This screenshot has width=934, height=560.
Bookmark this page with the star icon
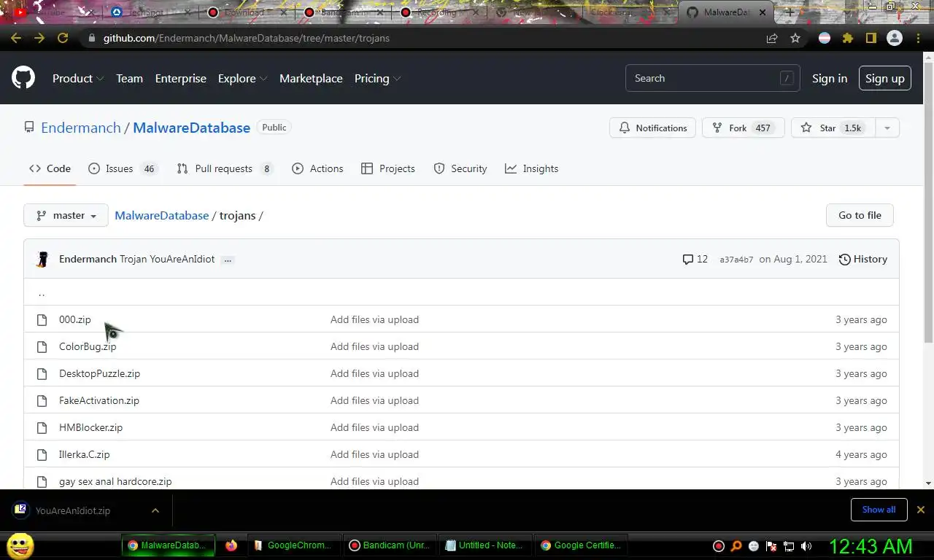point(795,38)
